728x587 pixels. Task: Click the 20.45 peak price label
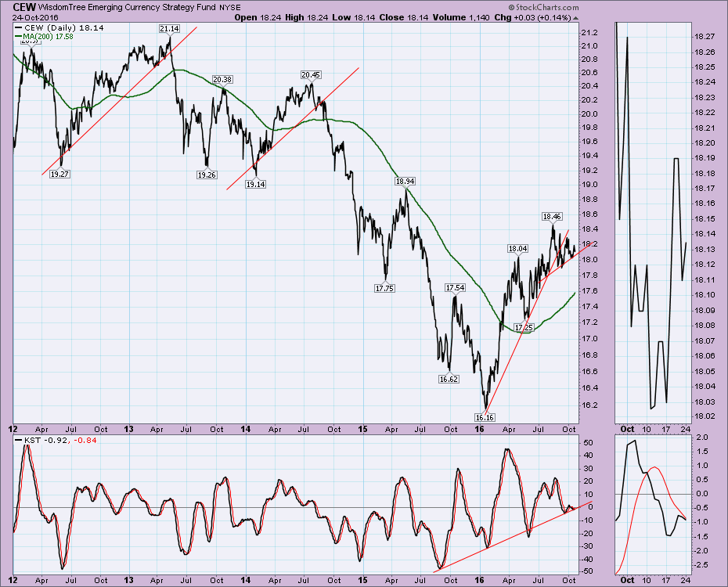coord(311,74)
